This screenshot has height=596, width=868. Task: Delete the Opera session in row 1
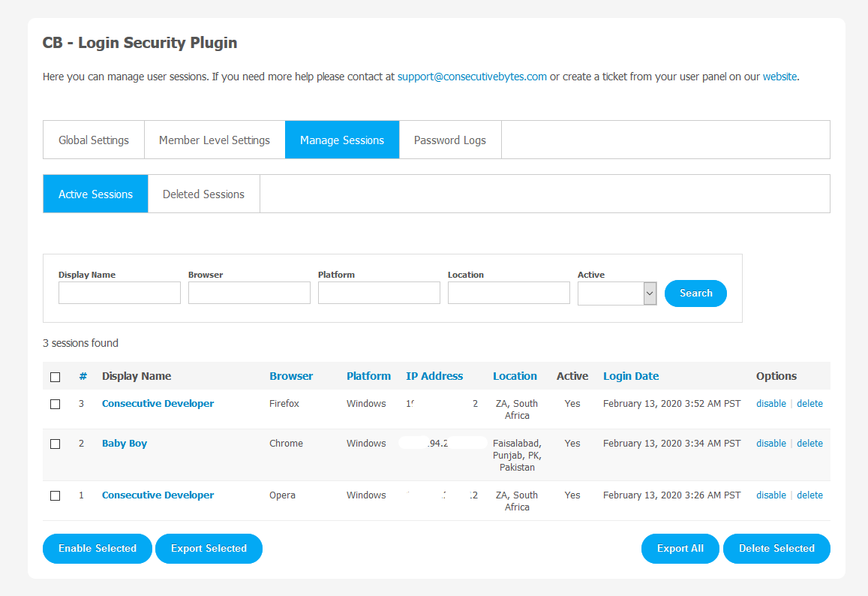click(x=809, y=495)
